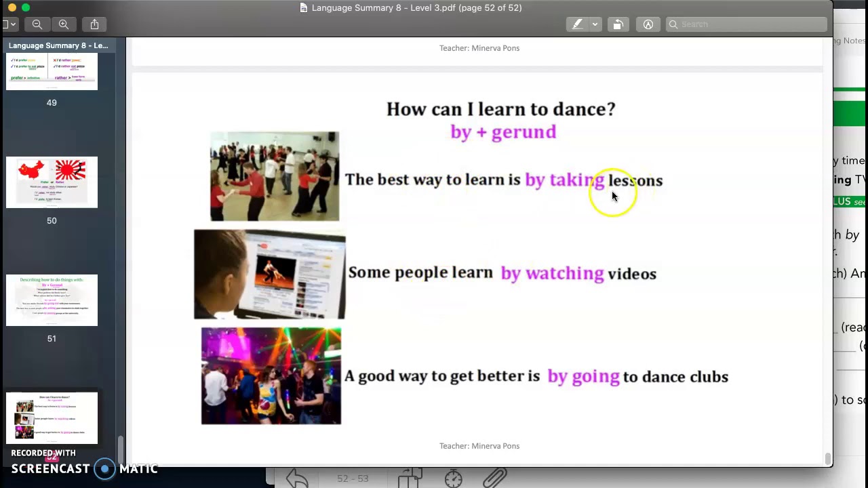The height and width of the screenshot is (488, 868).
Task: Click the woman watching video photo
Action: (270, 274)
